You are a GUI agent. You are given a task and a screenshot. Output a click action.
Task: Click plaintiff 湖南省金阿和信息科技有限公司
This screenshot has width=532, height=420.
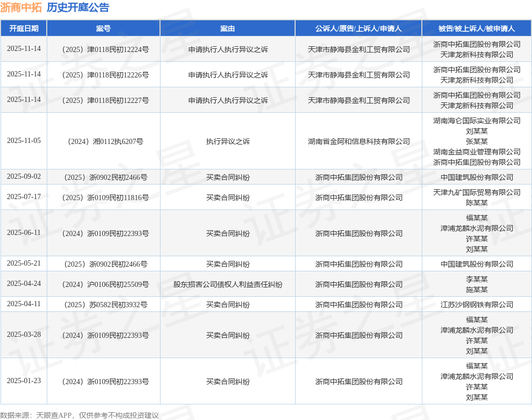[x=358, y=141]
